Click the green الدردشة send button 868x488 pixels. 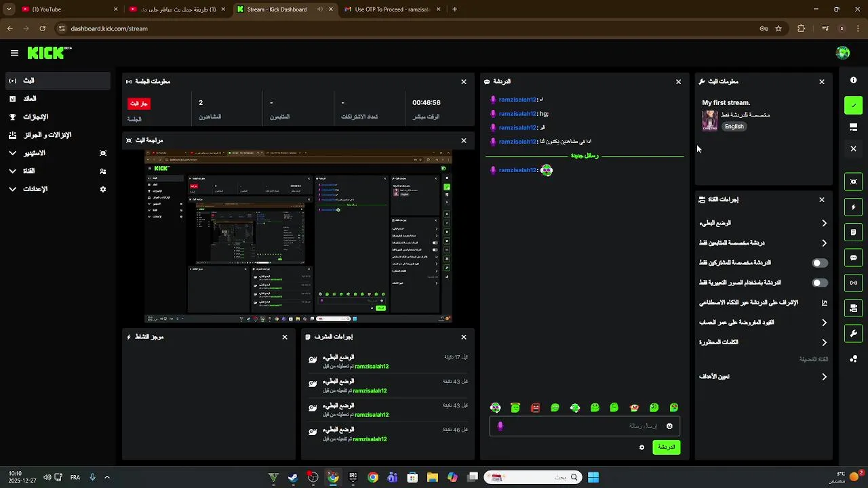tap(666, 447)
